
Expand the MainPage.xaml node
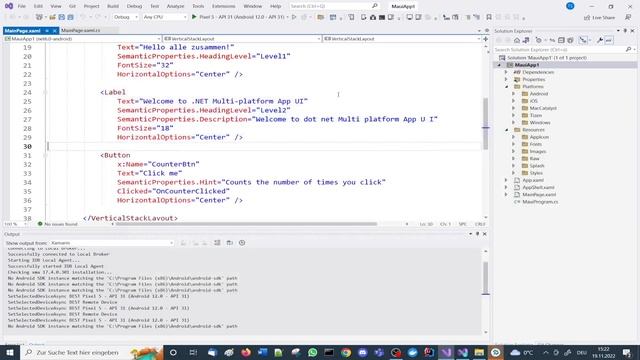(506, 195)
